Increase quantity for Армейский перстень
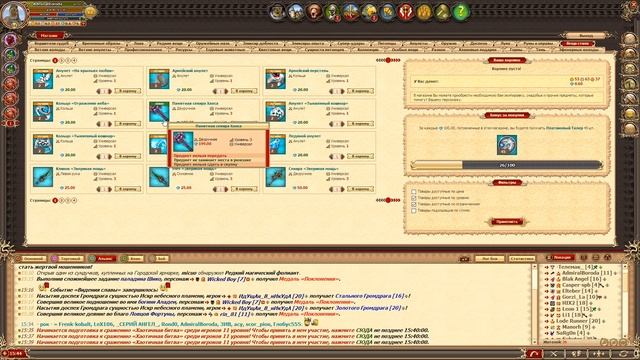 click(x=342, y=91)
